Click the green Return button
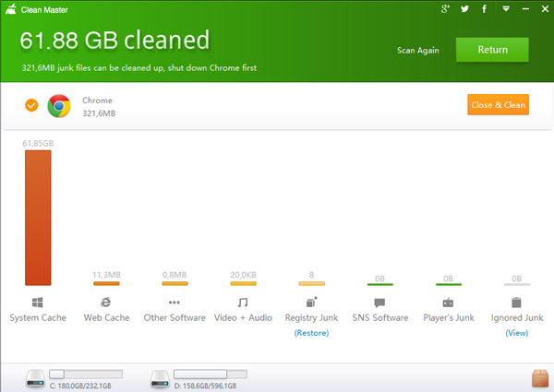This screenshot has height=392, width=554. click(492, 50)
